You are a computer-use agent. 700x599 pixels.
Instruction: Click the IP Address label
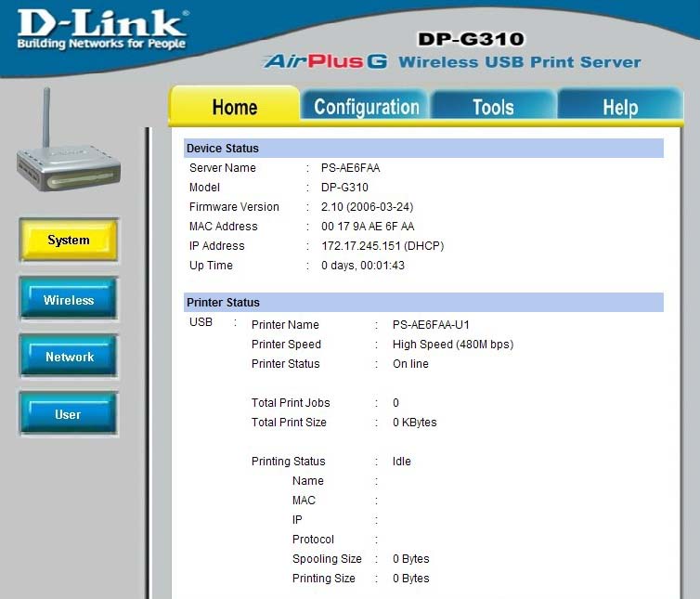pyautogui.click(x=217, y=246)
